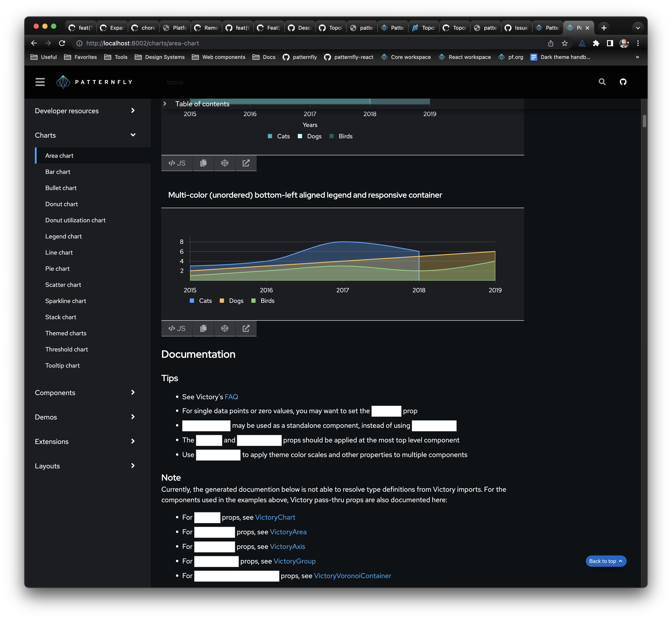Toggle the Cats legend item in lower chart
The width and height of the screenshot is (672, 620).
[205, 301]
